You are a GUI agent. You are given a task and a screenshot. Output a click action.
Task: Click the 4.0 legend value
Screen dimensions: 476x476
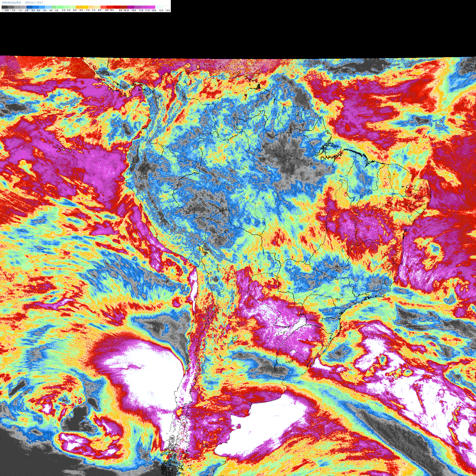tap(51, 10)
